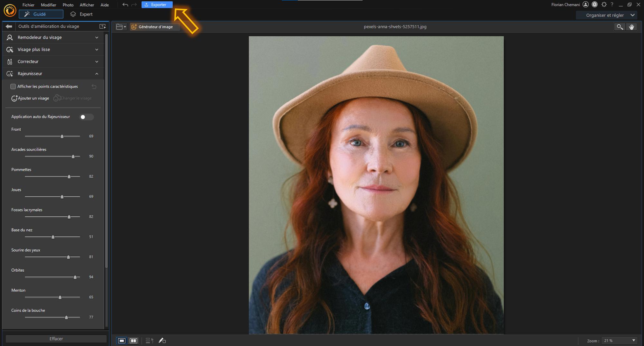The height and width of the screenshot is (346, 644).
Task: Switch to the Expert tab
Action: pyautogui.click(x=81, y=14)
